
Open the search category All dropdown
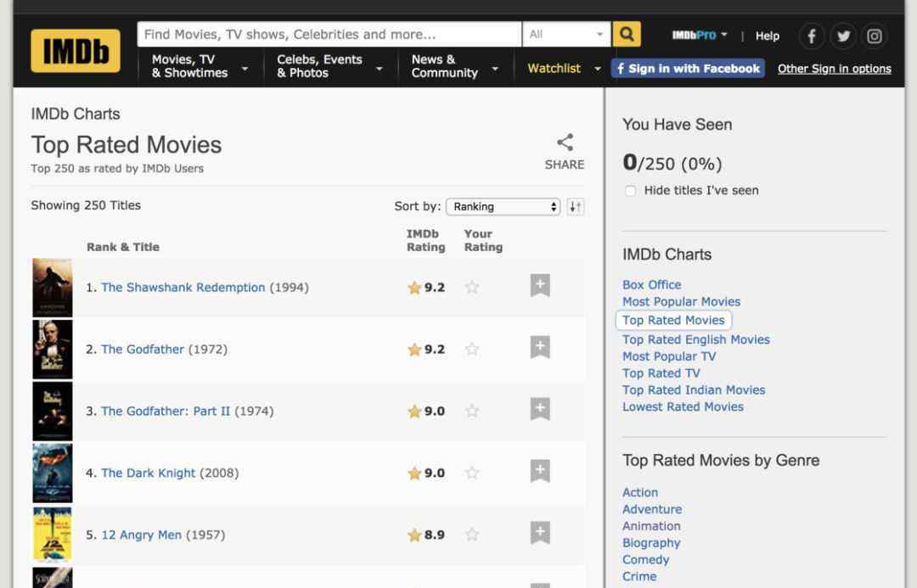click(566, 35)
